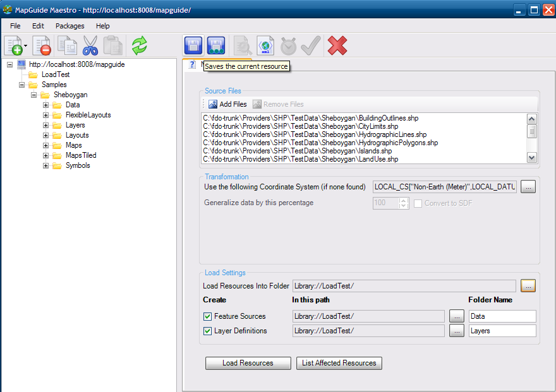Refresh the resource tree with green arrows
This screenshot has height=392, width=556.
click(140, 45)
